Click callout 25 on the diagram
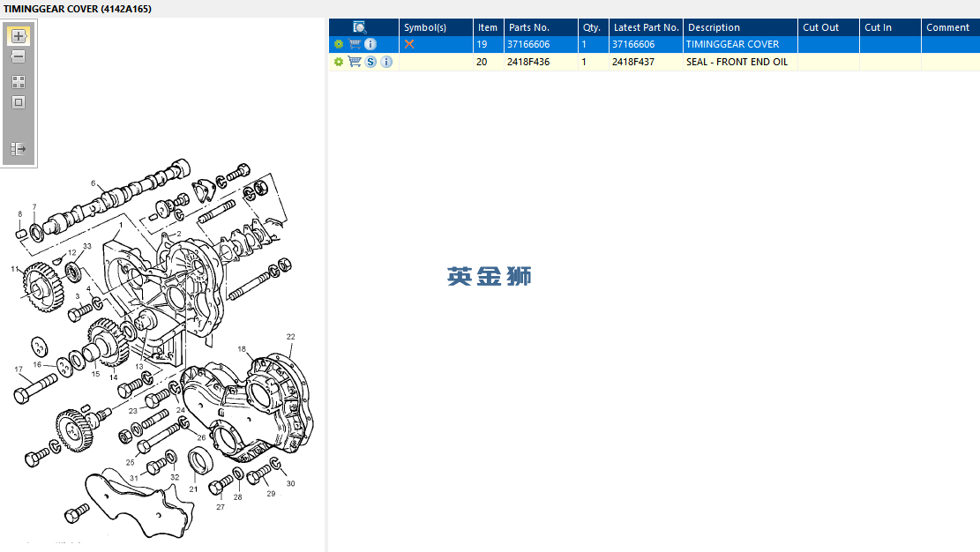 pos(130,462)
